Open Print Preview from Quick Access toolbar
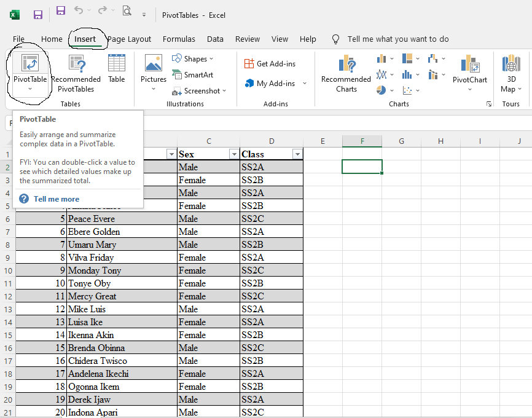 pos(127,10)
